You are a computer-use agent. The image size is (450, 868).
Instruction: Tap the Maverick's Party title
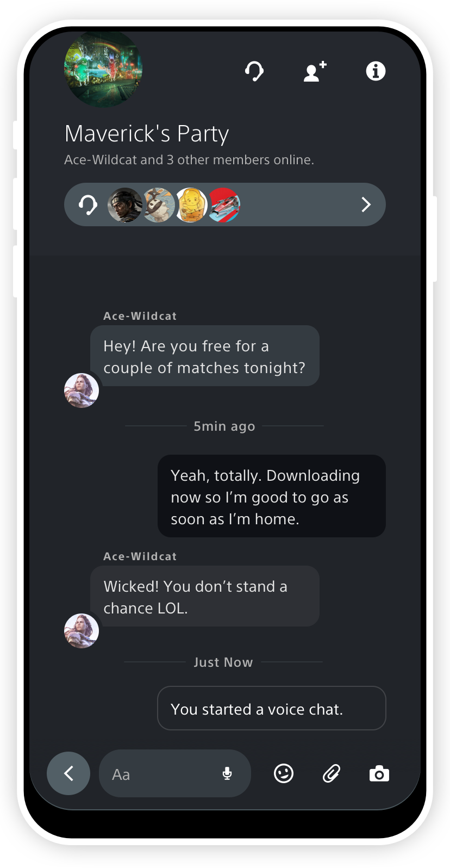tap(147, 134)
